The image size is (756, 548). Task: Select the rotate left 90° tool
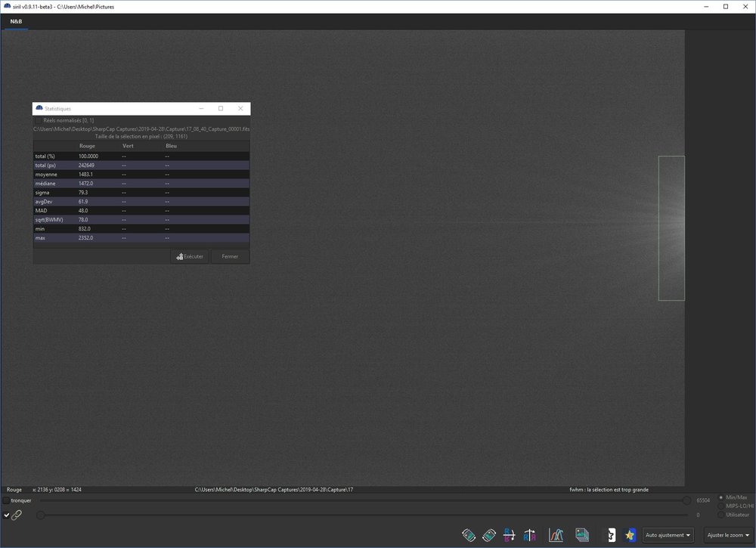pyautogui.click(x=469, y=535)
